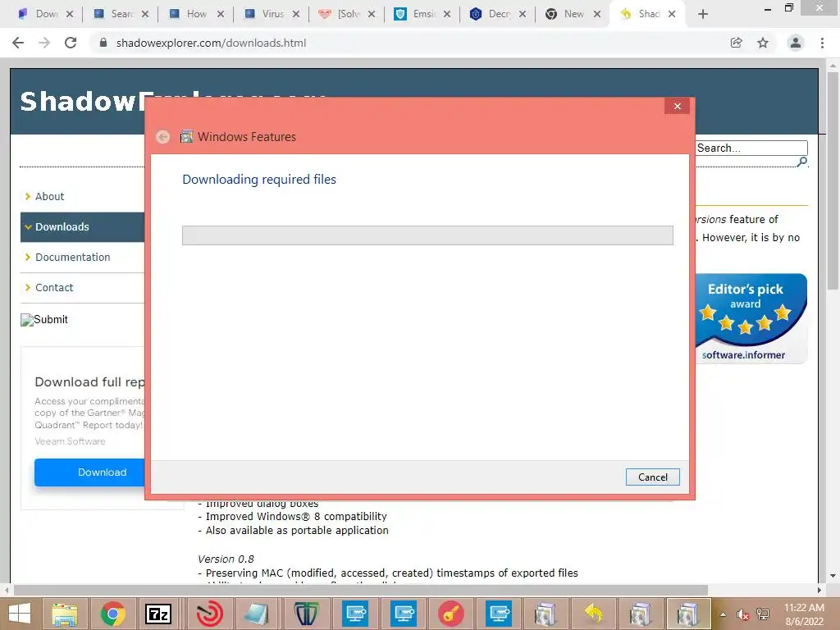
Task: Click the 'Downloading required files' heading
Action: (x=259, y=180)
